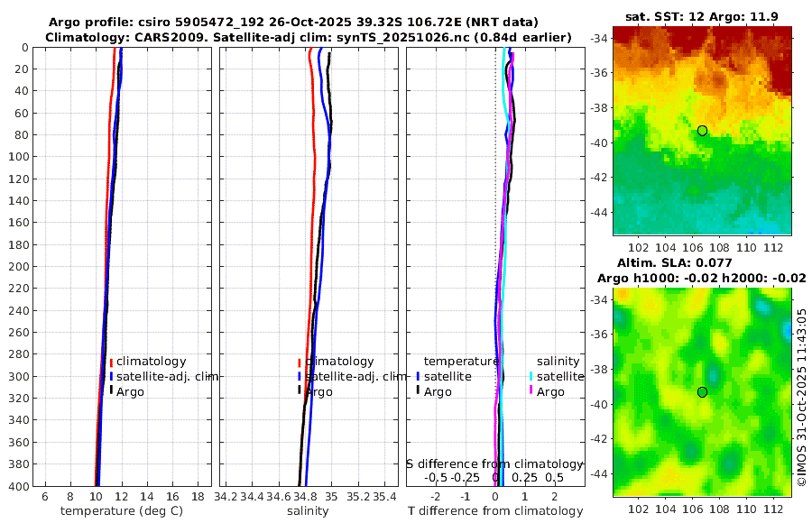Select red climatology legend marker in temperature plot

coord(111,362)
